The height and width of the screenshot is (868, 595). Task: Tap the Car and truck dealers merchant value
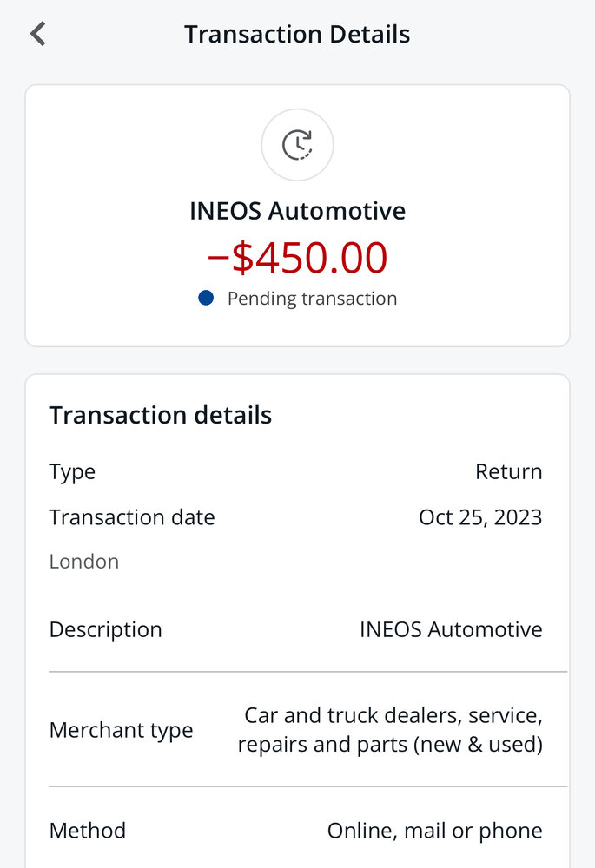(390, 730)
